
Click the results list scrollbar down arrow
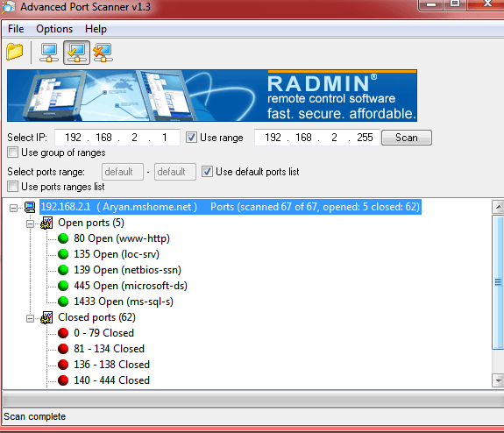point(498,380)
